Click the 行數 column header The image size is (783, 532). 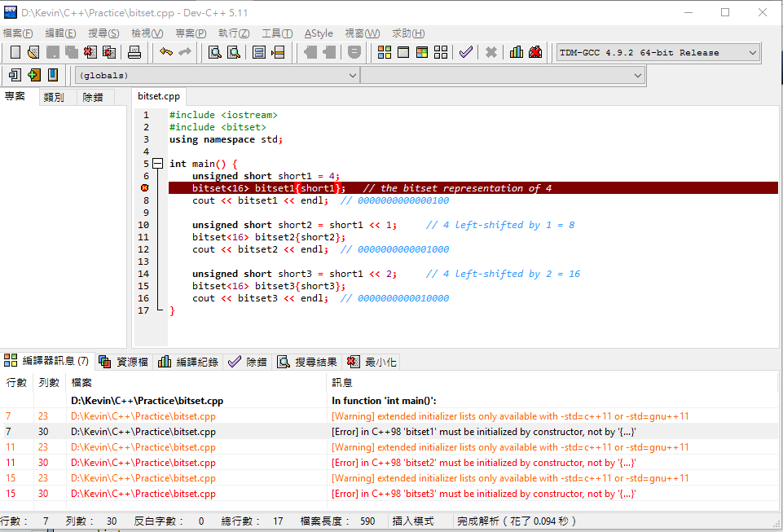pos(16,383)
